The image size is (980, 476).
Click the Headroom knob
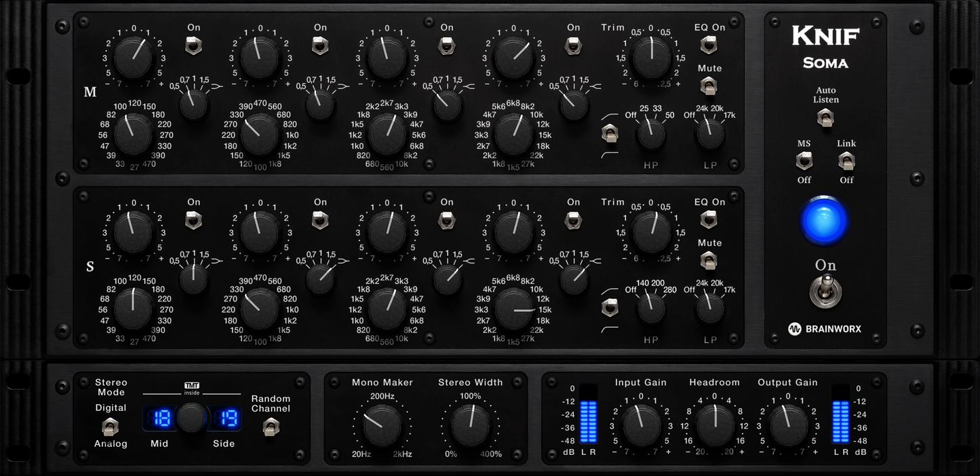click(x=715, y=425)
